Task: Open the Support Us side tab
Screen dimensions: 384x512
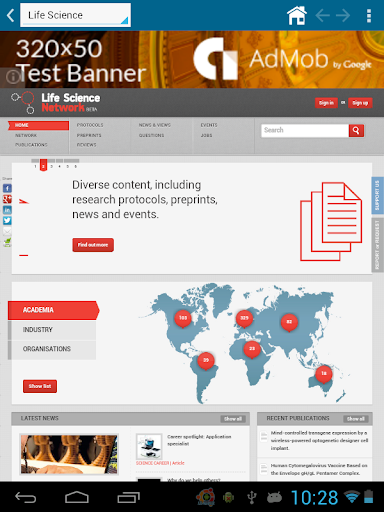Action: point(377,195)
